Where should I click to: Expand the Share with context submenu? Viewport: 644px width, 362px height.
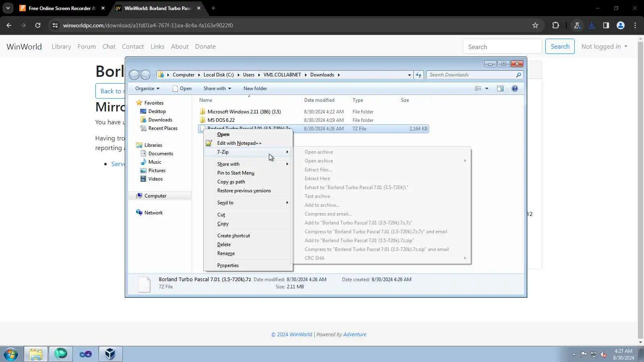coord(248,164)
